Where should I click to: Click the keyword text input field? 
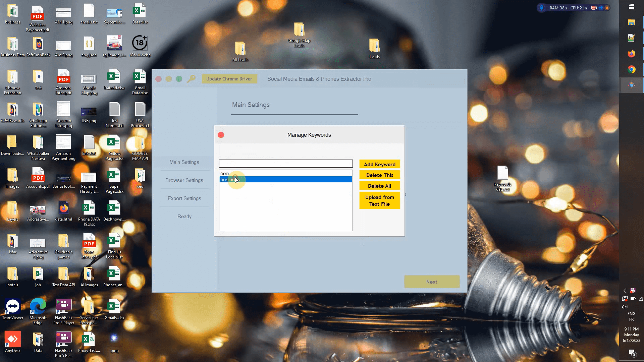pyautogui.click(x=285, y=164)
